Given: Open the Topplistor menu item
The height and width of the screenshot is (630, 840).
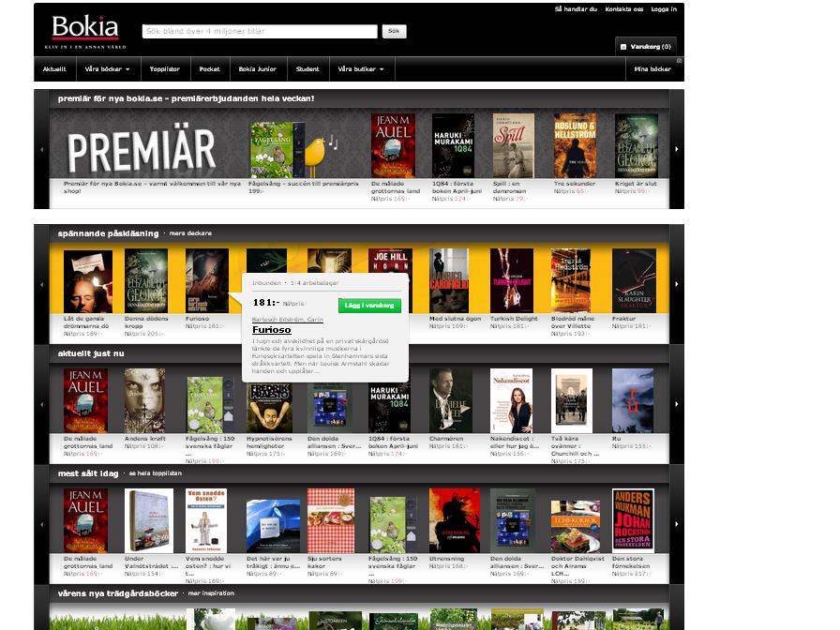Looking at the screenshot, I should point(165,69).
